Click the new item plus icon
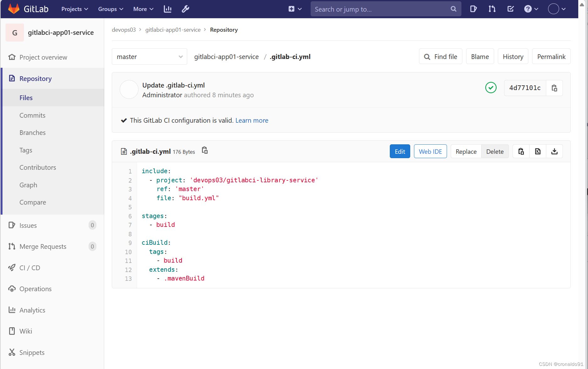Viewport: 588px width, 369px height. point(291,9)
